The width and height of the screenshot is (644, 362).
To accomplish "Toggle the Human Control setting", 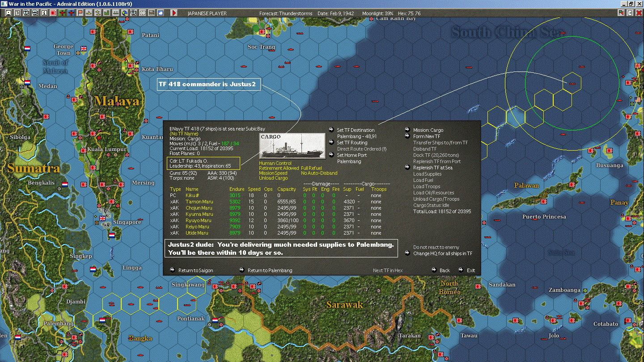I will 275,164.
